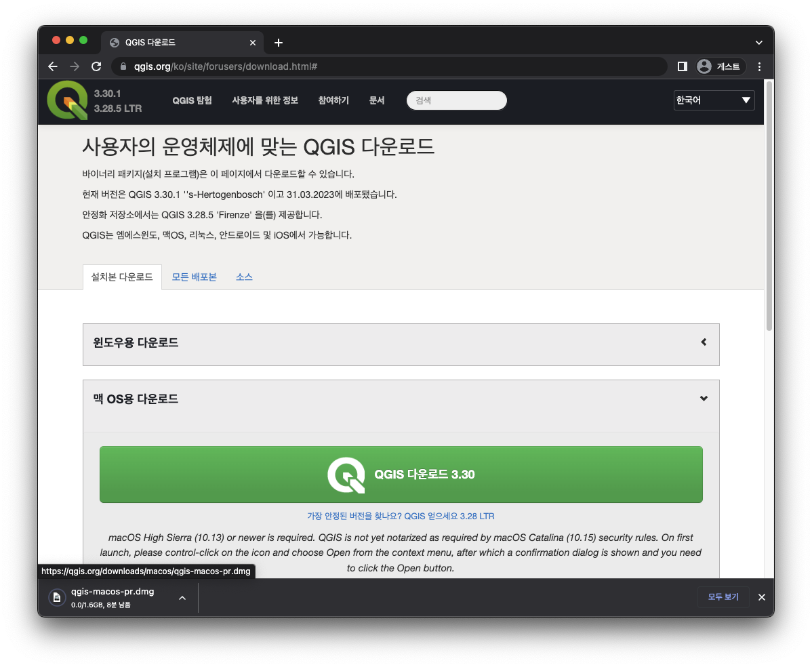Click the globe favicon on the tab
This screenshot has width=812, height=667.
[x=115, y=43]
